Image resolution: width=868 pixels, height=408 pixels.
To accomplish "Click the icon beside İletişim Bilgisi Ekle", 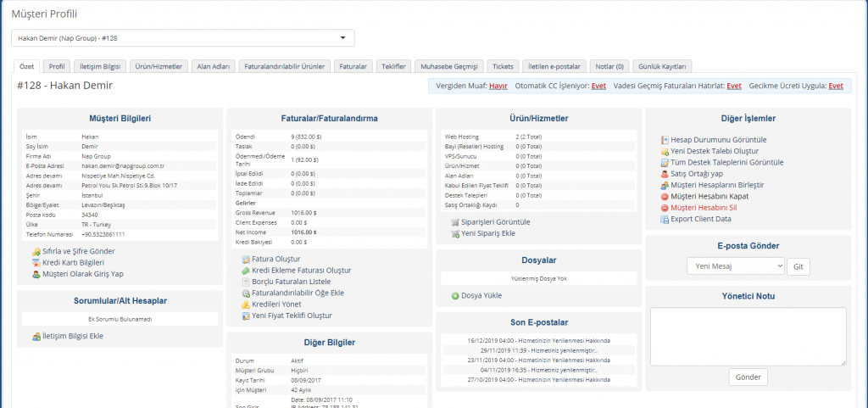I will (36, 336).
